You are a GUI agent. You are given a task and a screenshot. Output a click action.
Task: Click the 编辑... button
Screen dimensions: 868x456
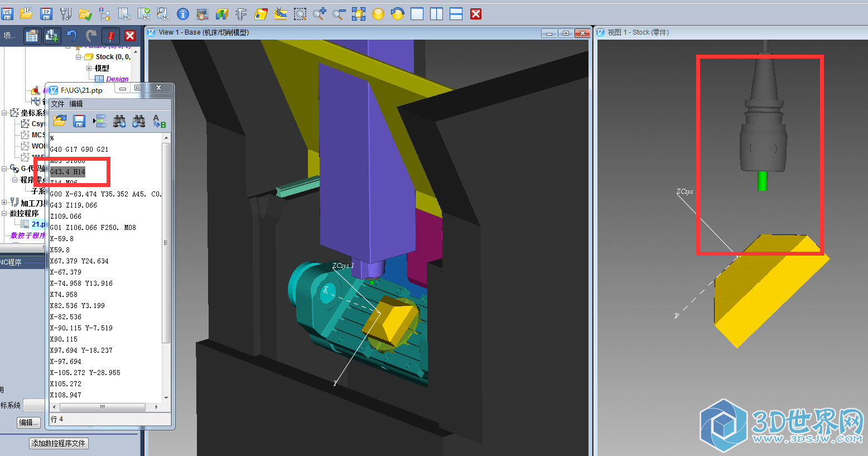29,423
